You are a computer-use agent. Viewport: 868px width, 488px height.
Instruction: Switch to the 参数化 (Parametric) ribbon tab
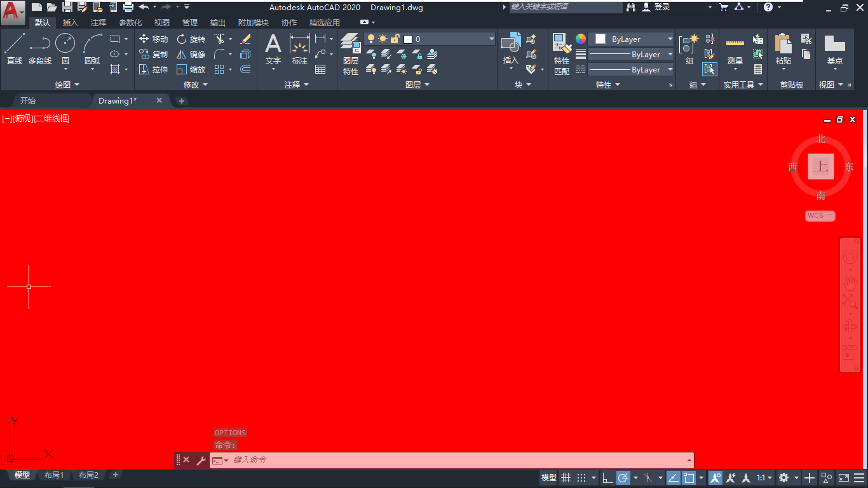(130, 22)
